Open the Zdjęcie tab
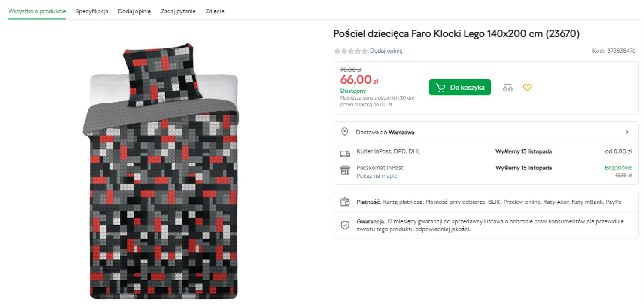644x308 pixels. click(x=215, y=12)
